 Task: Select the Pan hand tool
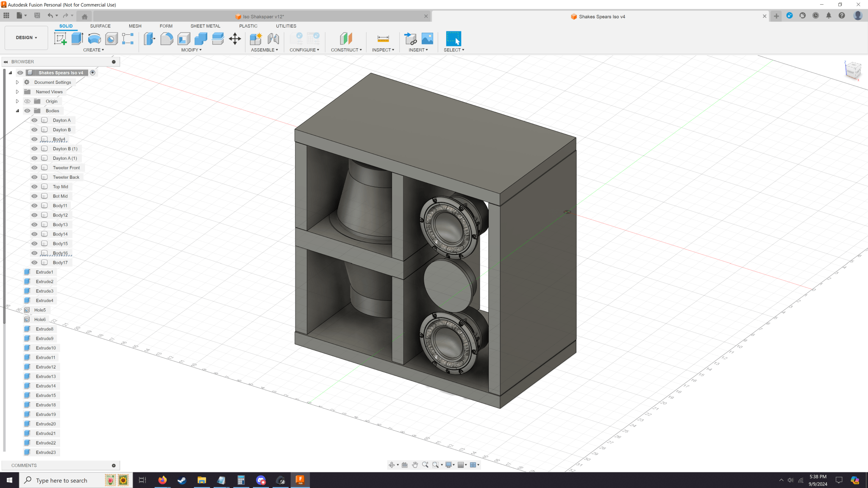(415, 465)
